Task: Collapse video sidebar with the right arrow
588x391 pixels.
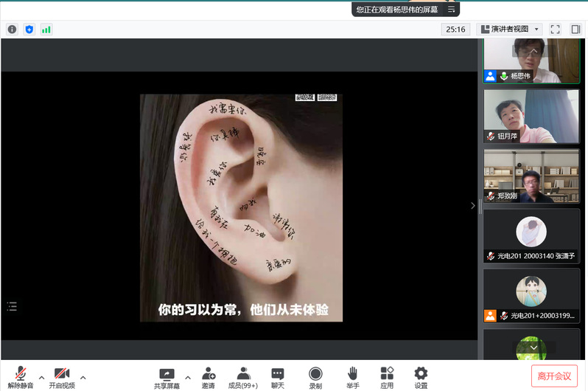Action: click(473, 206)
